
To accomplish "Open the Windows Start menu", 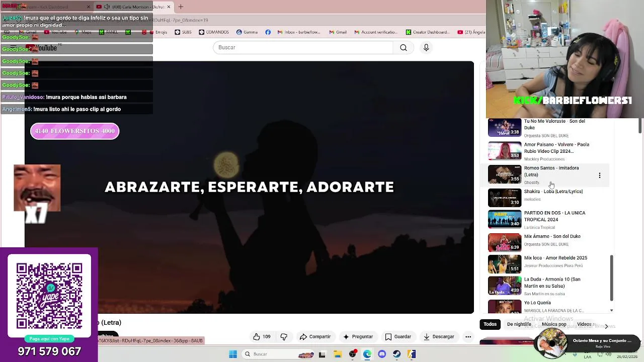I will click(233, 354).
